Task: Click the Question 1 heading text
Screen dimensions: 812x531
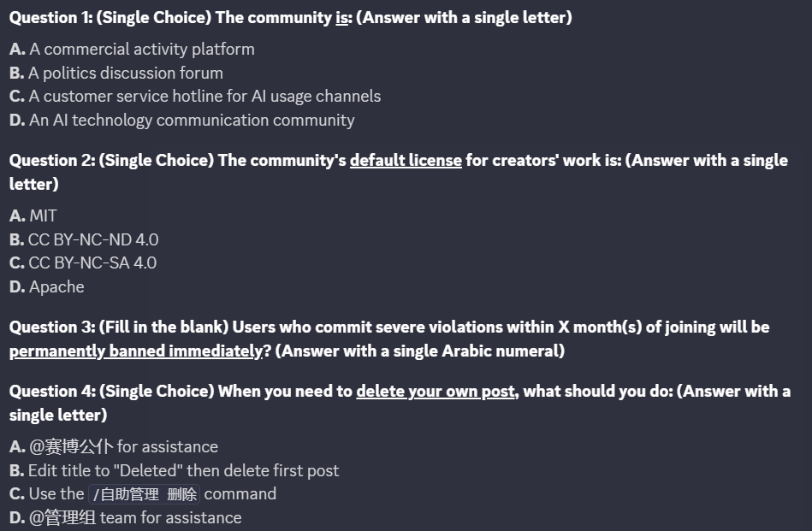Action: 291,18
